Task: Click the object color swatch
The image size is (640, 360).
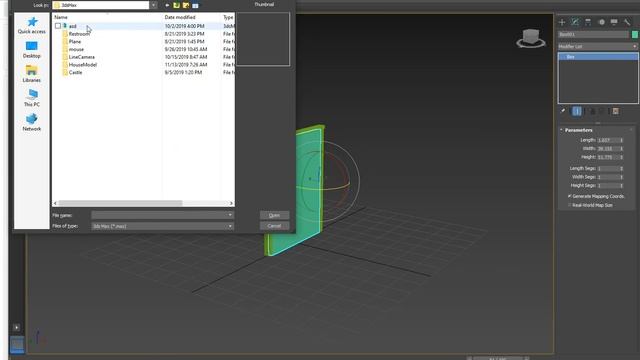Action: [635, 34]
